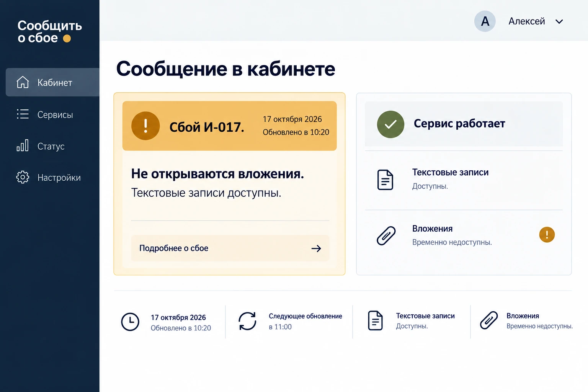Click the 17 октября 2026 date in the bottom strip

coord(178,317)
